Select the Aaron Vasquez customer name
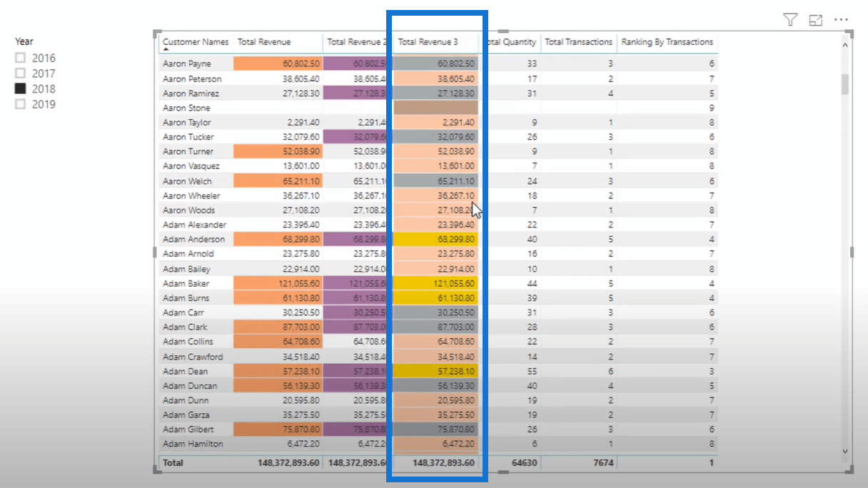This screenshot has width=868, height=488. pyautogui.click(x=190, y=166)
